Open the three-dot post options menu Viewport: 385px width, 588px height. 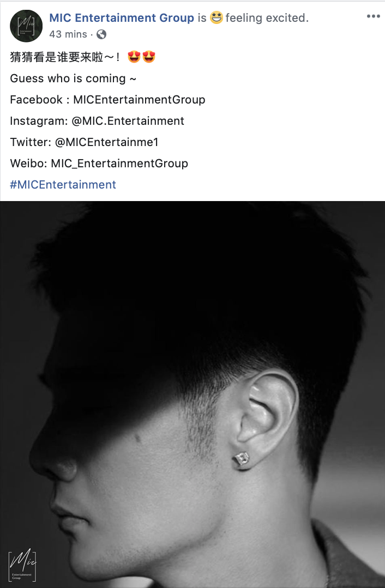[x=374, y=16]
